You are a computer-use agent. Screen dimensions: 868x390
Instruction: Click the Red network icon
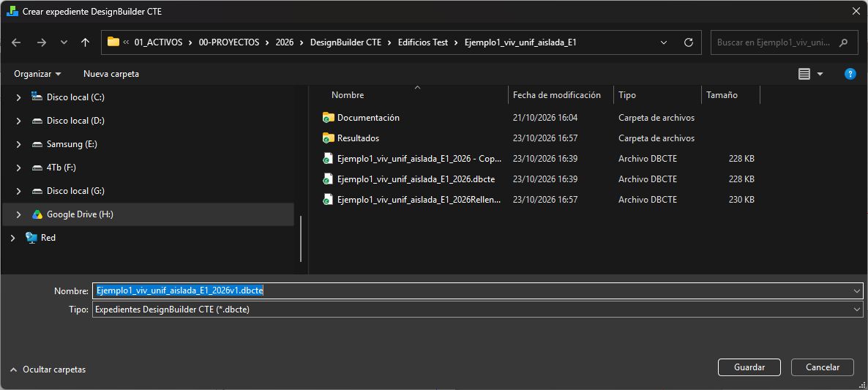[31, 238]
